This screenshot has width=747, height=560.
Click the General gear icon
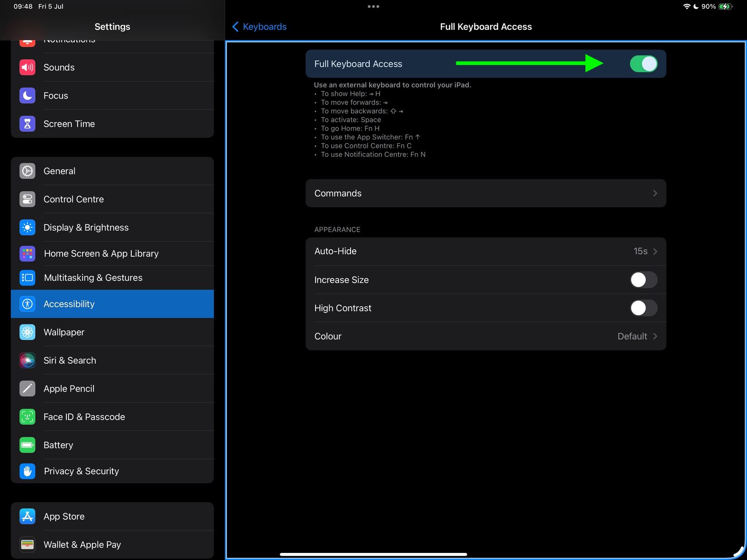point(27,171)
